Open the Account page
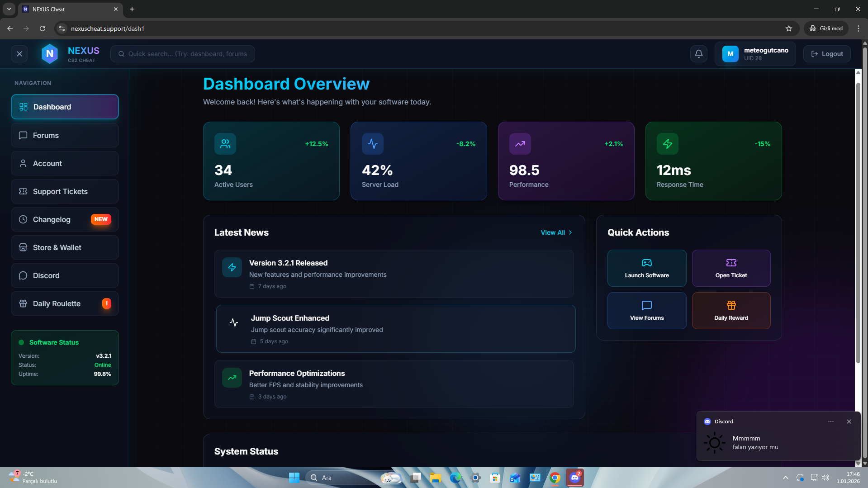 [65, 163]
